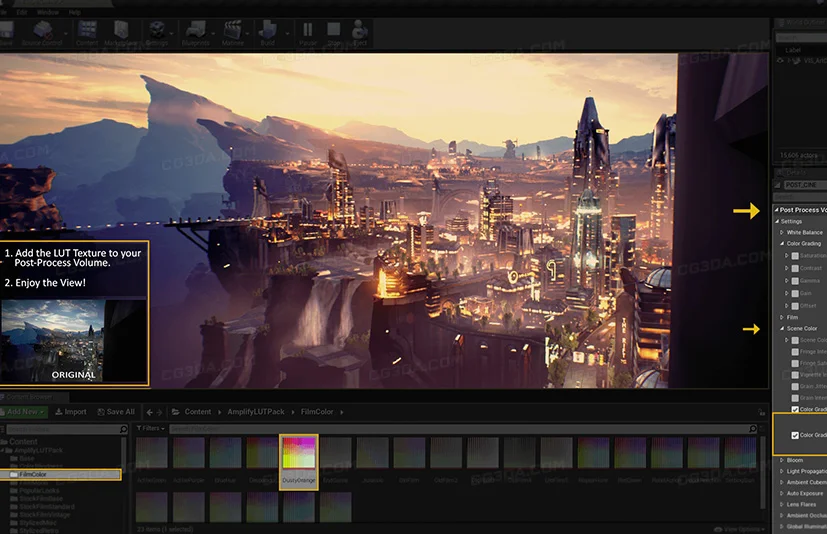Enable the Contrast checkbox
Screen dimensions: 827x534
795,269
